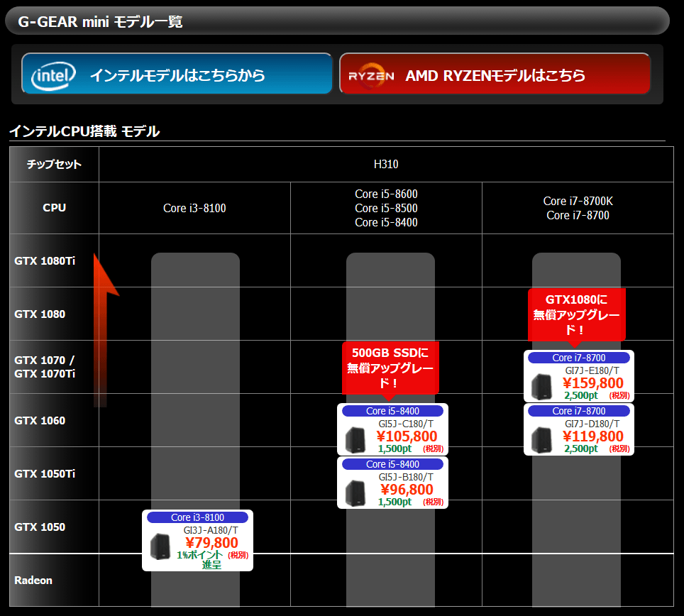Open the GI7J-D180/T model link

click(592, 424)
